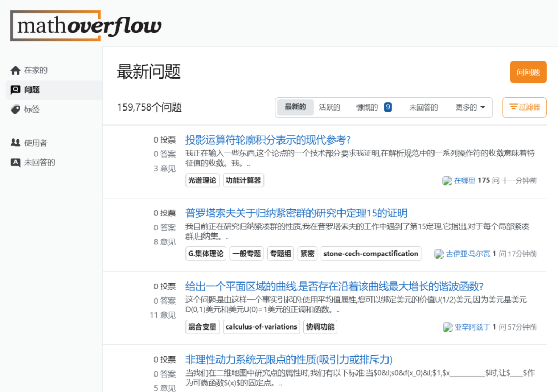Screen dimensions: 558x392
Task: Click avatar of user 亚辛阿兹丁
Action: click(447, 327)
